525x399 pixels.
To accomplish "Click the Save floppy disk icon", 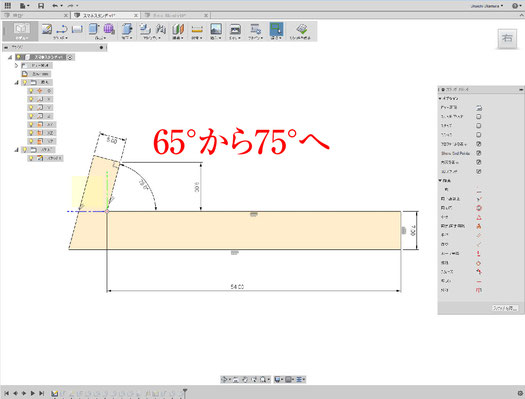I will pos(41,6).
